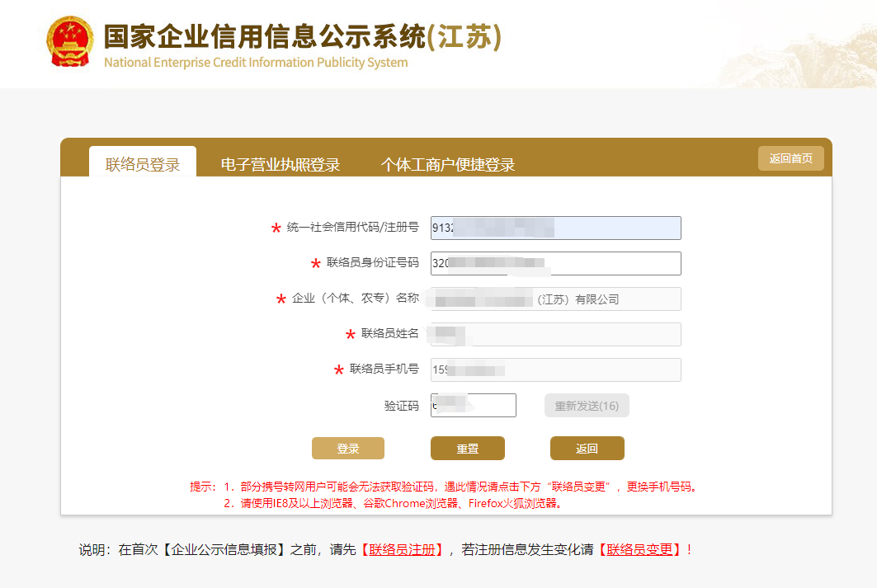Image resolution: width=877 pixels, height=588 pixels.
Task: Click the 登录 button
Action: [347, 448]
